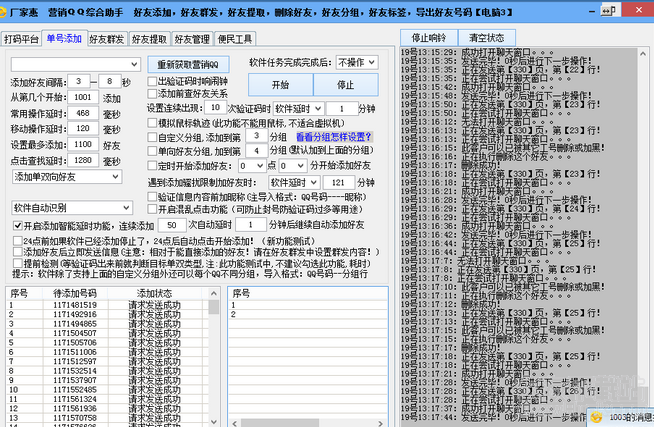Start the task with 开始 button
The image size is (654, 427).
pyautogui.click(x=281, y=85)
